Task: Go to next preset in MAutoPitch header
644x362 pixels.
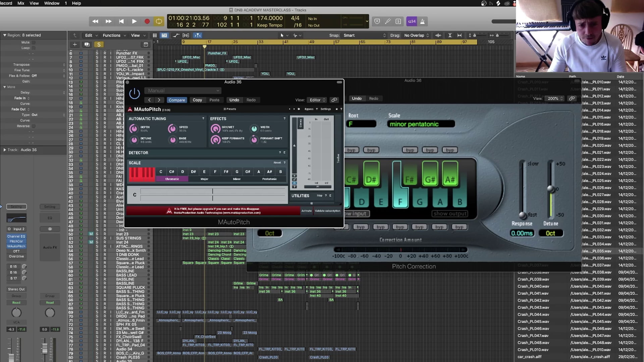Action: coord(159,100)
